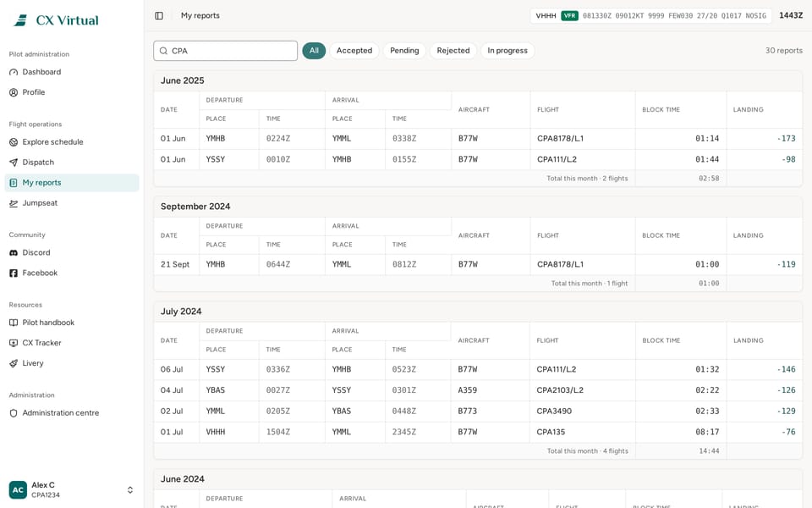This screenshot has width=812, height=508.
Task: Click the CX Tracker monitor icon
Action: click(x=14, y=343)
